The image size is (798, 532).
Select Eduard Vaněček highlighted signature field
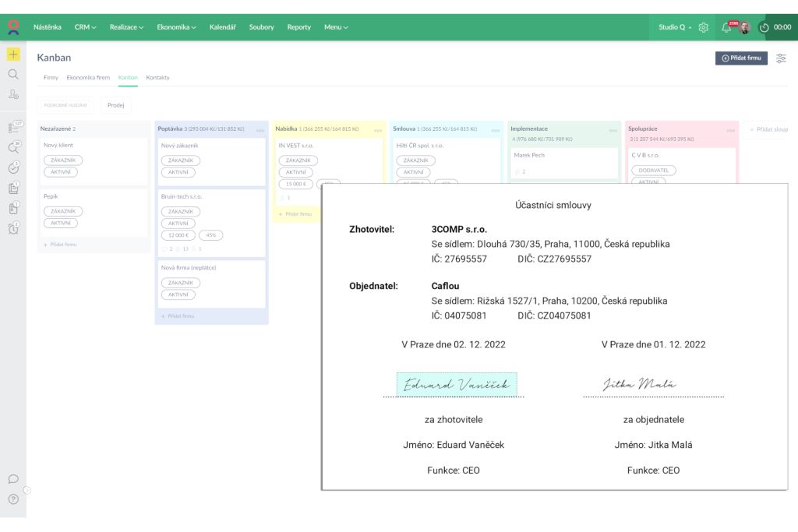pos(457,384)
